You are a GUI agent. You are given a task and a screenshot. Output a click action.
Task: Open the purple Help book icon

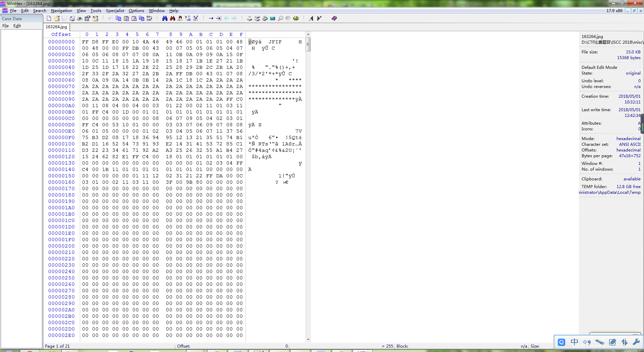click(x=334, y=18)
